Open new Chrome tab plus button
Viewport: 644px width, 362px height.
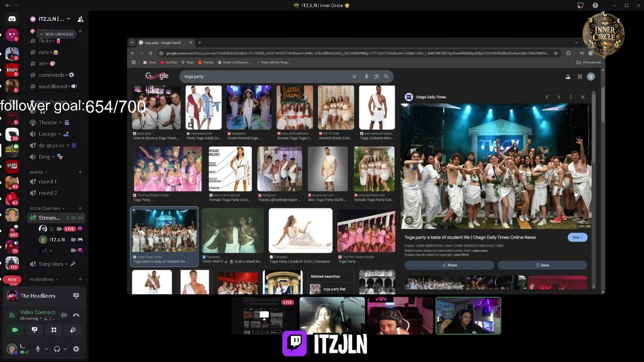tap(200, 43)
